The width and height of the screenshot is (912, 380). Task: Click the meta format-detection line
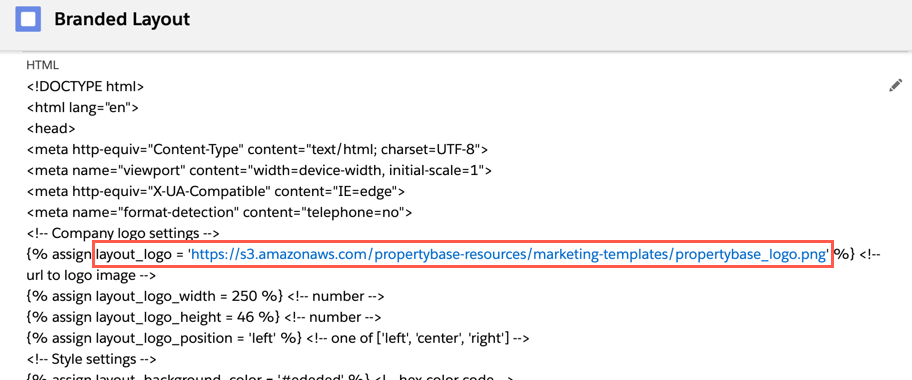[x=219, y=212]
